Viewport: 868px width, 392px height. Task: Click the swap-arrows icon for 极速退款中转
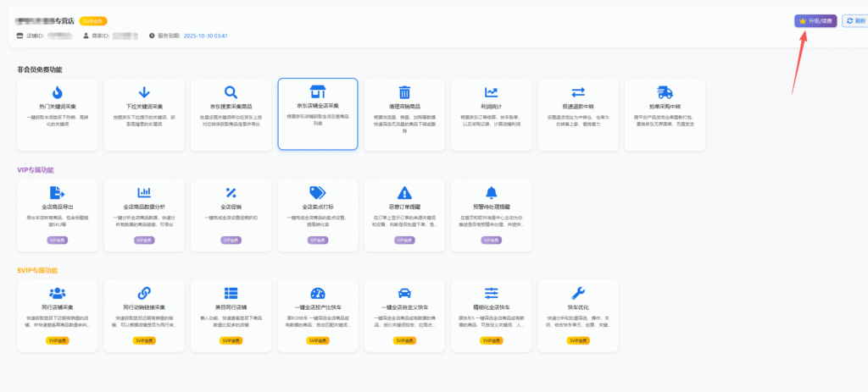point(578,92)
